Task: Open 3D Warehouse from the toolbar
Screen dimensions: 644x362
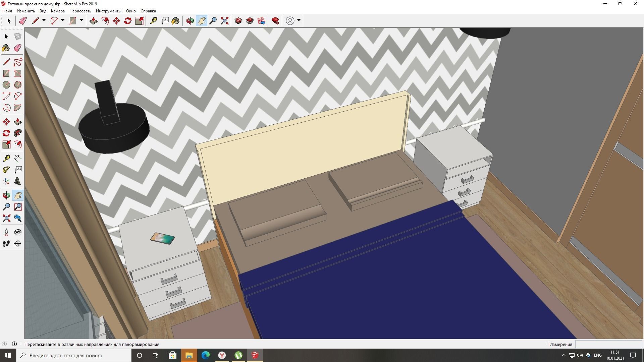Action: pyautogui.click(x=238, y=21)
